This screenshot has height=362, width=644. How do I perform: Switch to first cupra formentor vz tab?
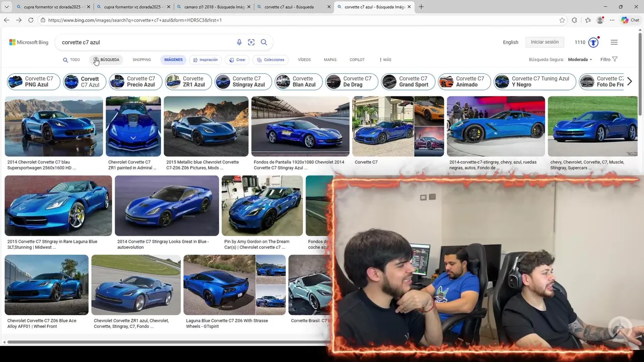(x=53, y=7)
